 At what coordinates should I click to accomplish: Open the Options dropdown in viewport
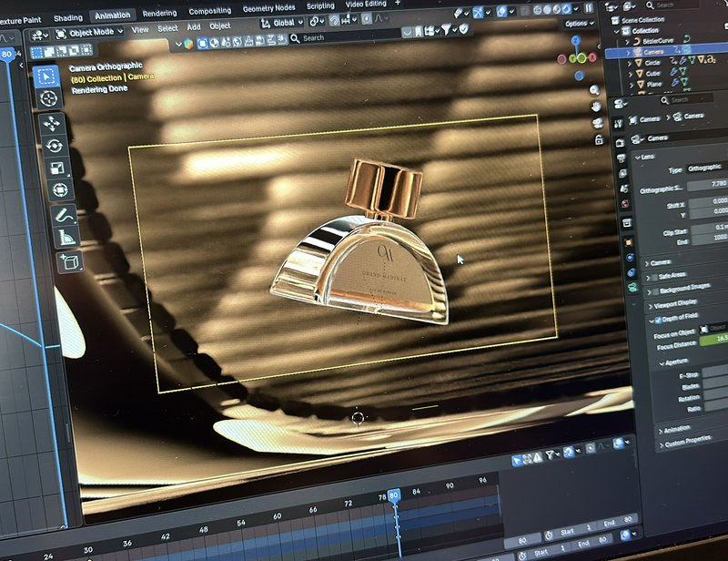[579, 24]
